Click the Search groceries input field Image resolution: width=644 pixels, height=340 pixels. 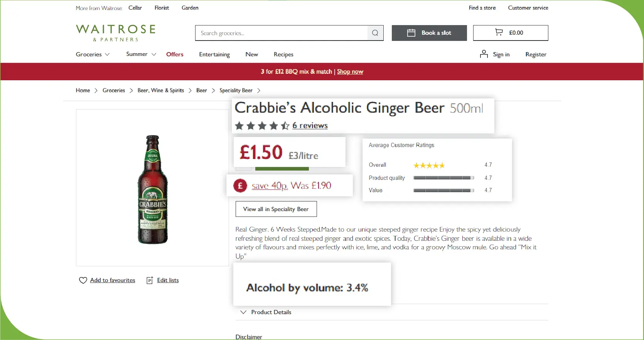[282, 33]
